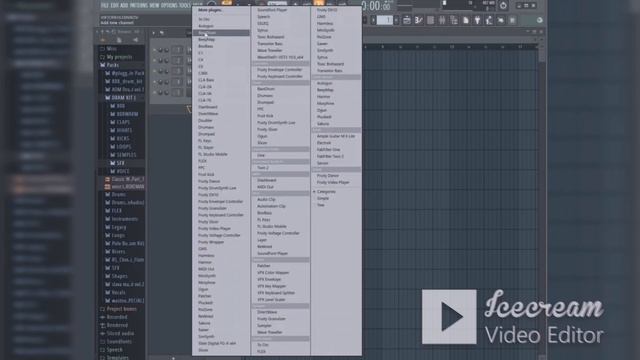The width and height of the screenshot is (640, 360).
Task: Open the Playlist view from the toolbar
Action: [407, 20]
